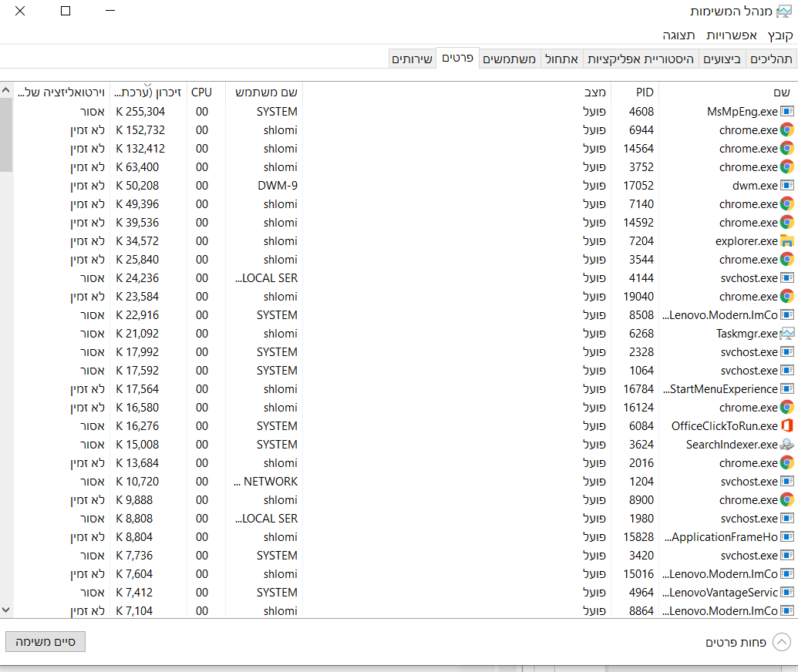Collapse view with פחות פרטים
The height and width of the screenshot is (672, 798).
click(748, 642)
